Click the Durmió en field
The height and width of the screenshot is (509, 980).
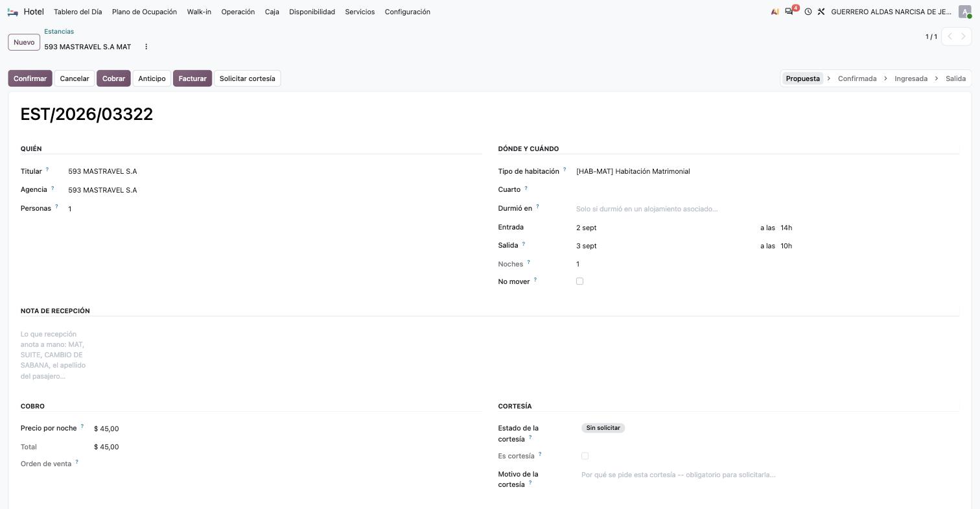tap(767, 209)
